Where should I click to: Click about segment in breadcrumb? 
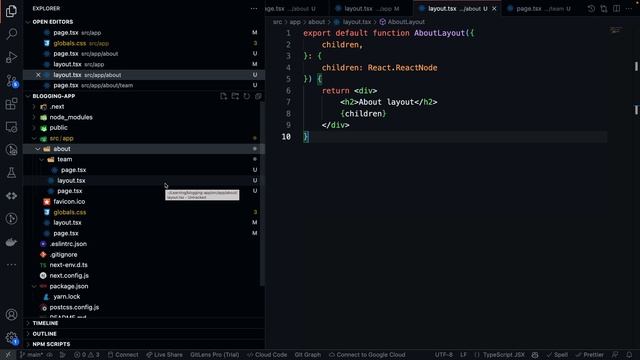pyautogui.click(x=317, y=22)
